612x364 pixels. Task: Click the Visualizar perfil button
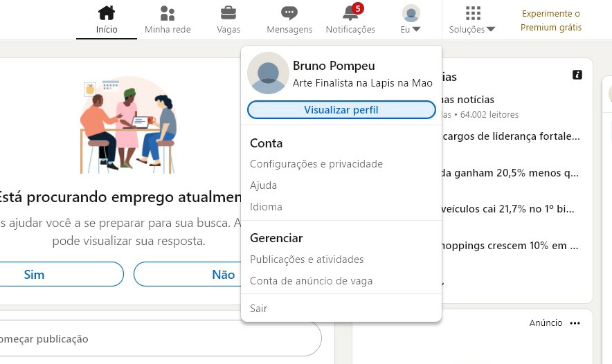coord(341,109)
